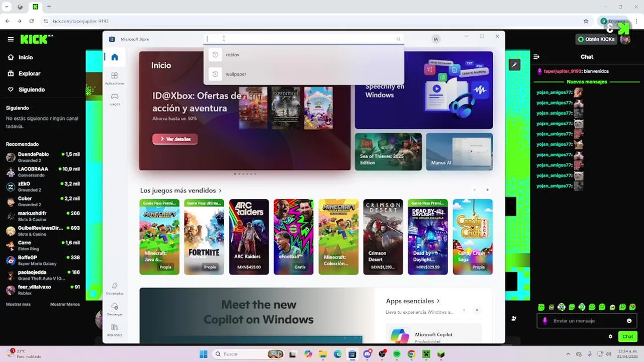Open DuendePablo recommended channel
This screenshot has height=362, width=644.
point(43,157)
